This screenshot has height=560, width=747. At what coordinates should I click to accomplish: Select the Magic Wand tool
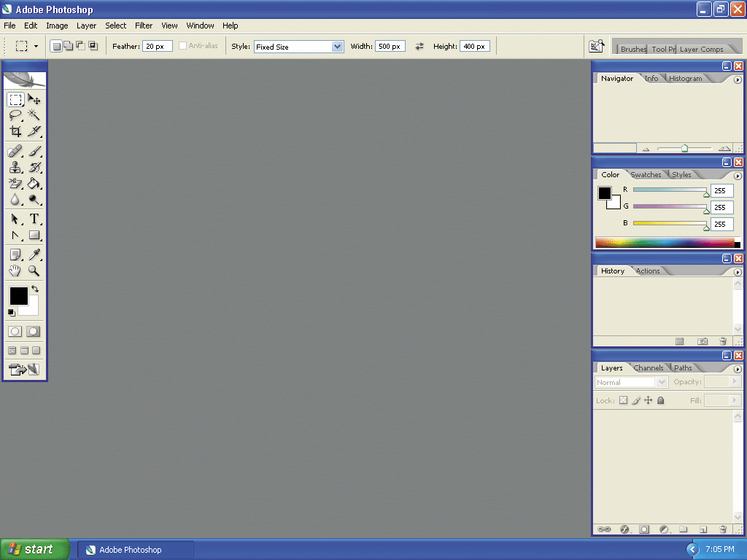(34, 115)
